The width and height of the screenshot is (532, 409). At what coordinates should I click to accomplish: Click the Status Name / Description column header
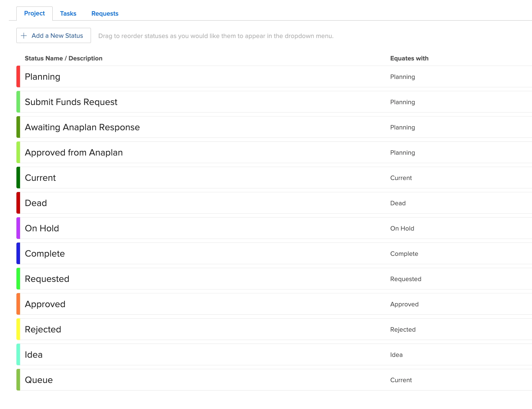(64, 58)
